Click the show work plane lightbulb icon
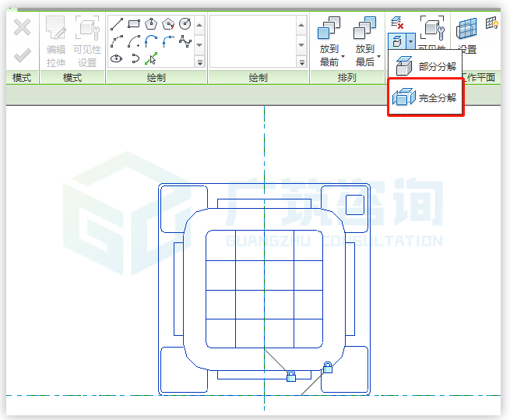Screen dimensions: 510x420 click(492, 23)
